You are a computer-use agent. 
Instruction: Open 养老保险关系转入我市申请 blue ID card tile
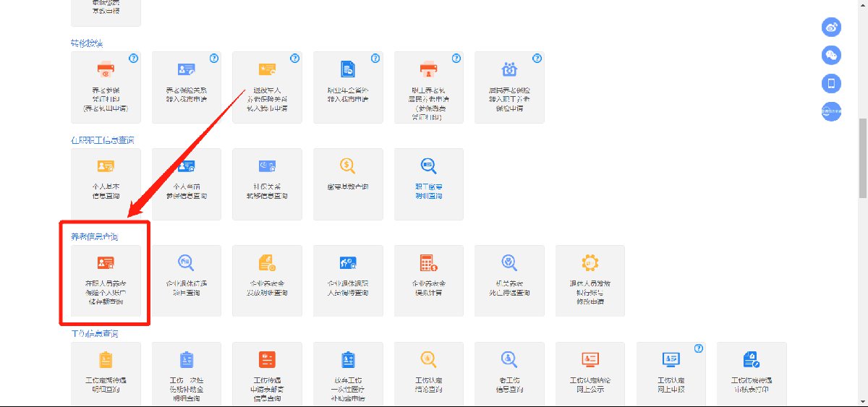point(187,87)
